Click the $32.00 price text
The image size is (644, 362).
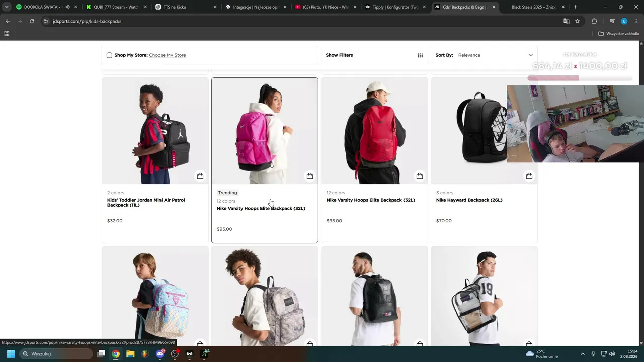coord(115,221)
